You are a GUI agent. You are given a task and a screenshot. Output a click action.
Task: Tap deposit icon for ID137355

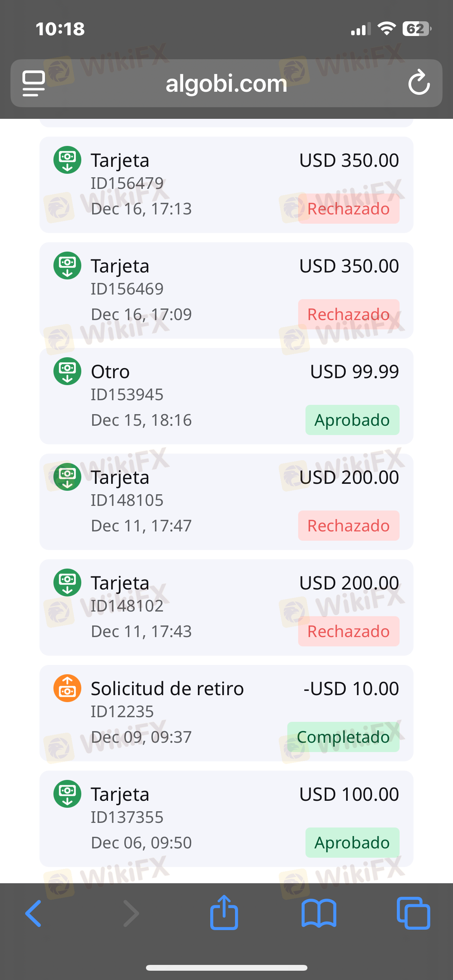[67, 794]
